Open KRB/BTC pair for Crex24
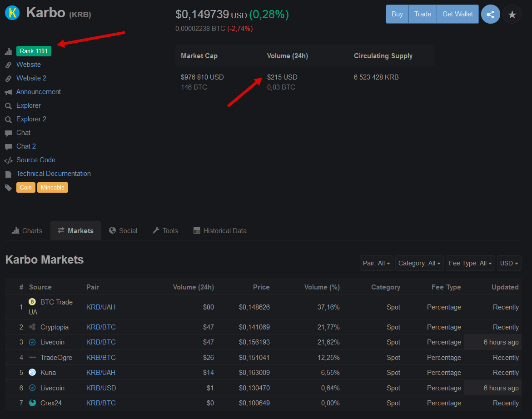 point(101,403)
